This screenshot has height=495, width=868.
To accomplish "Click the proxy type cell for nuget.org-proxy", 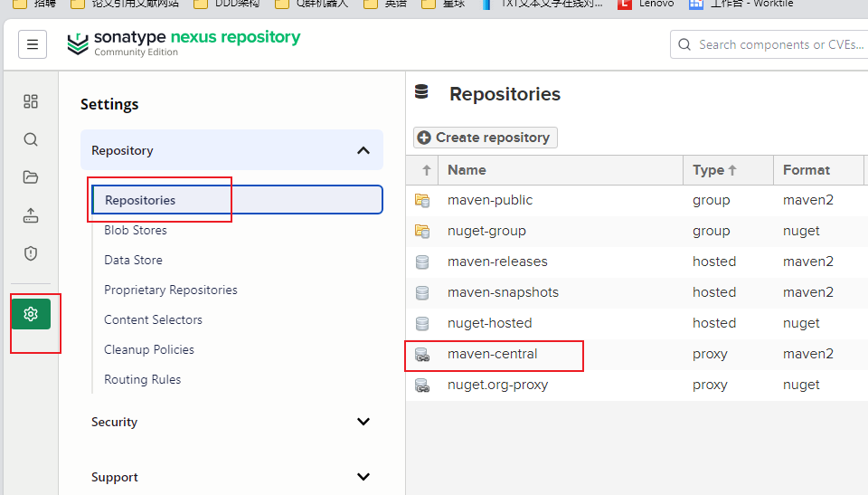I will coord(710,385).
